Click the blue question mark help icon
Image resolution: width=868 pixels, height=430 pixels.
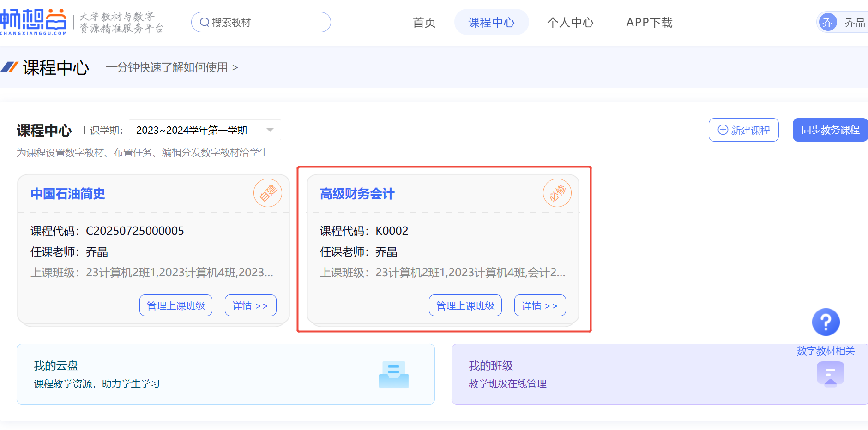[826, 322]
